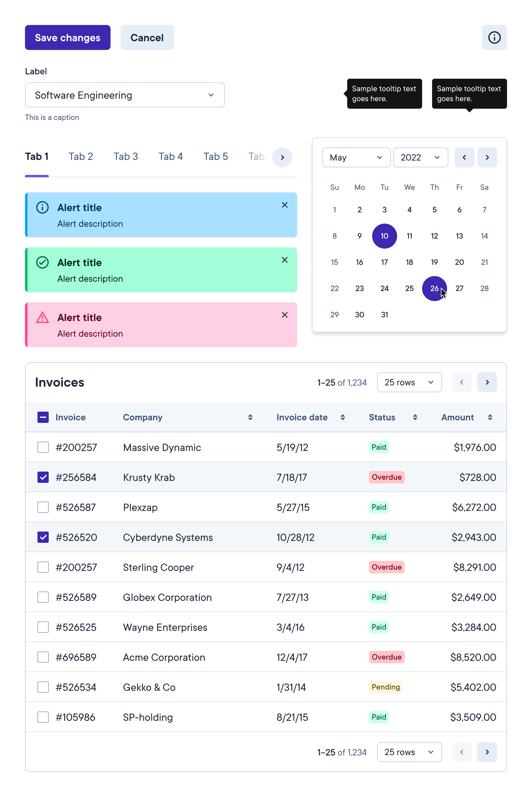Viewport: 532px width, 797px height.
Task: Sort table by Invoice date column
Action: click(x=342, y=417)
